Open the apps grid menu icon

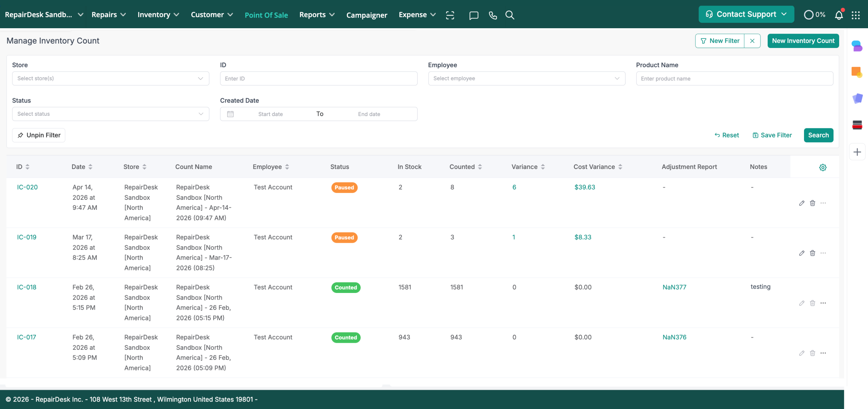[x=855, y=15]
